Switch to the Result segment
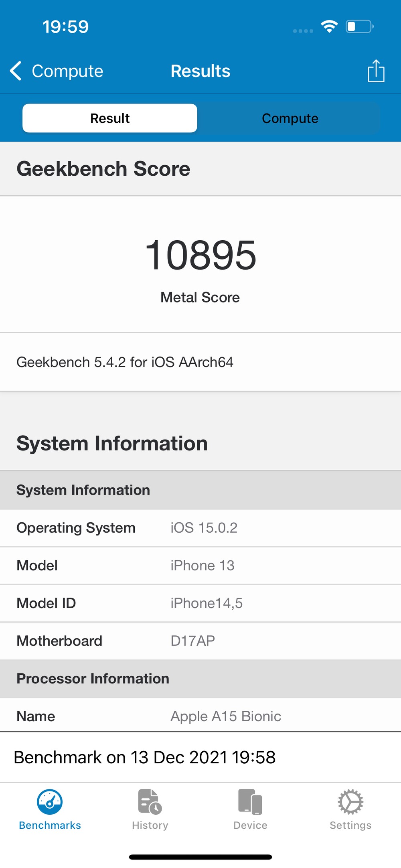 tap(110, 118)
